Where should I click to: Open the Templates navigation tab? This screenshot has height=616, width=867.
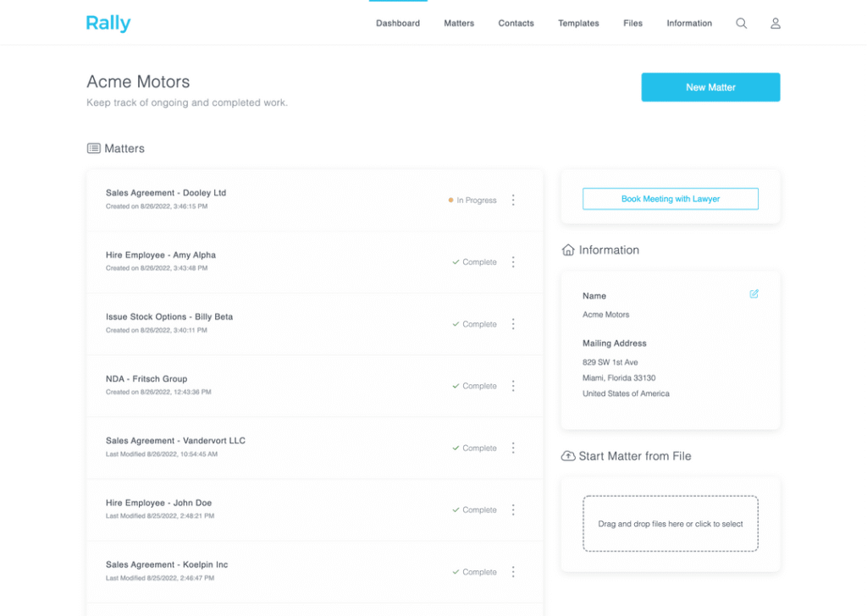(x=578, y=24)
